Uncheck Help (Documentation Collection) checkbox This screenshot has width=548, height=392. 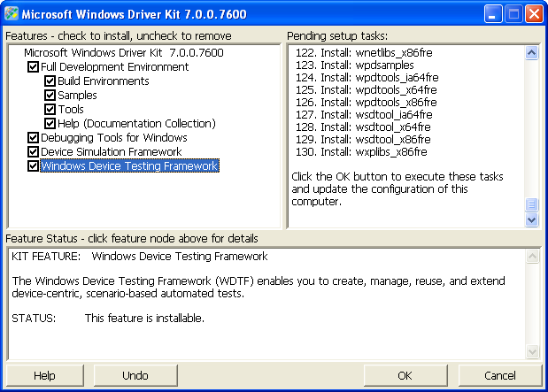click(50, 123)
